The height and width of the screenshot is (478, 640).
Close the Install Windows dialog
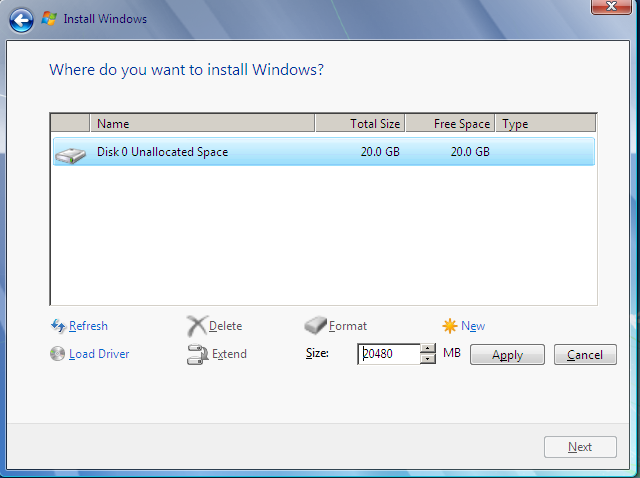tap(611, 6)
